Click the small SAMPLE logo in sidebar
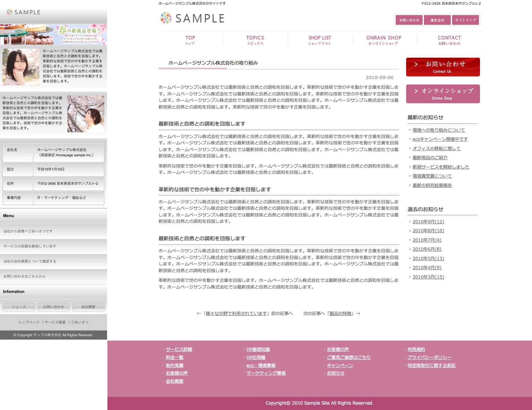Viewport: 532px width, 410px height. tap(23, 12)
